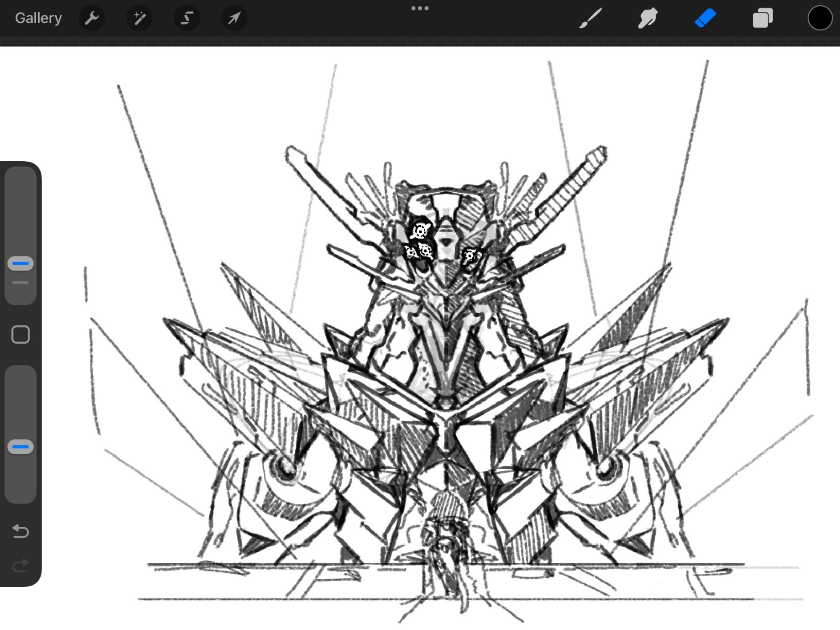This screenshot has width=840, height=630.
Task: Open the Gallery view
Action: [38, 18]
